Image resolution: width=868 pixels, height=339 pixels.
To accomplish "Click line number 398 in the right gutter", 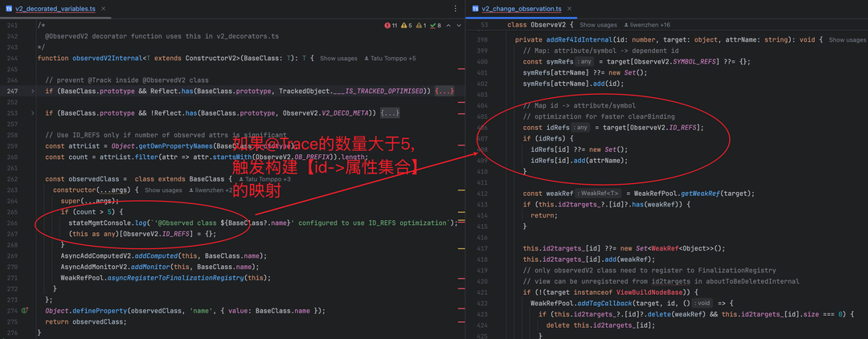I will pyautogui.click(x=481, y=40).
